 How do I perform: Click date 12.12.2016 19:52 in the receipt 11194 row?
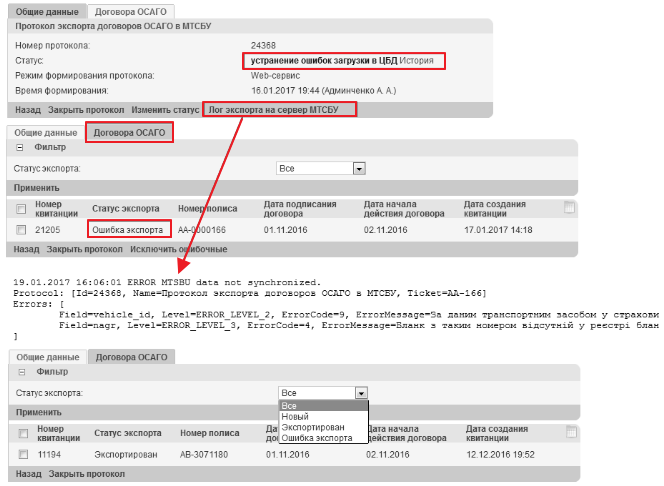click(x=501, y=454)
